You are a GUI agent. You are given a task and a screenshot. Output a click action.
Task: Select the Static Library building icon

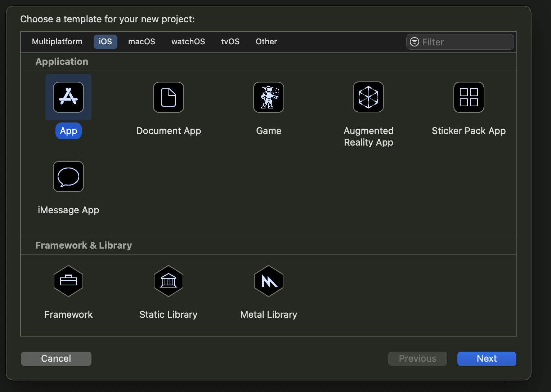click(x=169, y=281)
